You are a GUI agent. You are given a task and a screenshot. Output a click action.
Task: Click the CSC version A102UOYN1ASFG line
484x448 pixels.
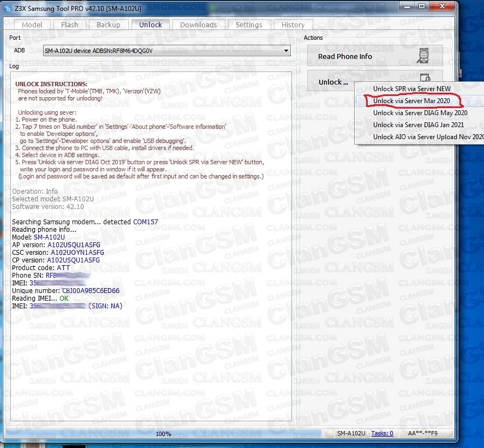58,253
